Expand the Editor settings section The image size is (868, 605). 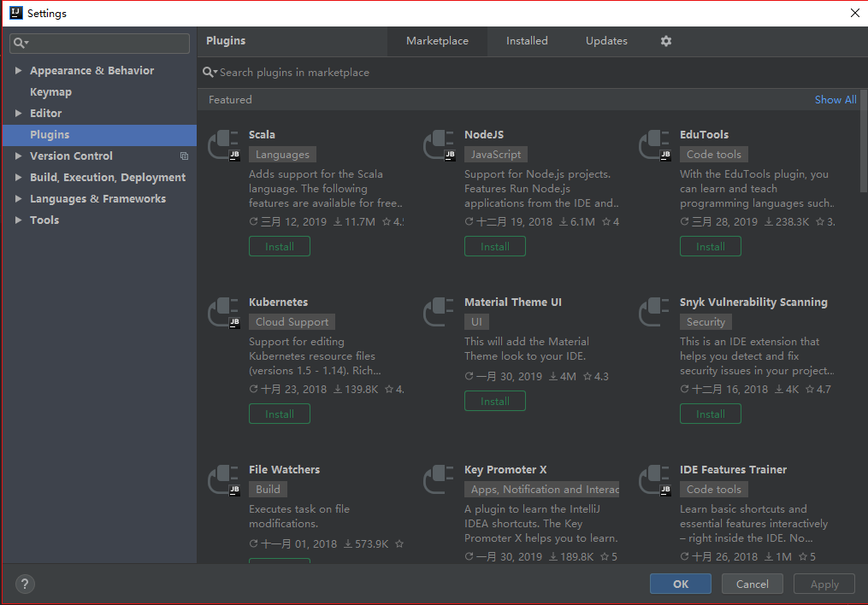18,114
